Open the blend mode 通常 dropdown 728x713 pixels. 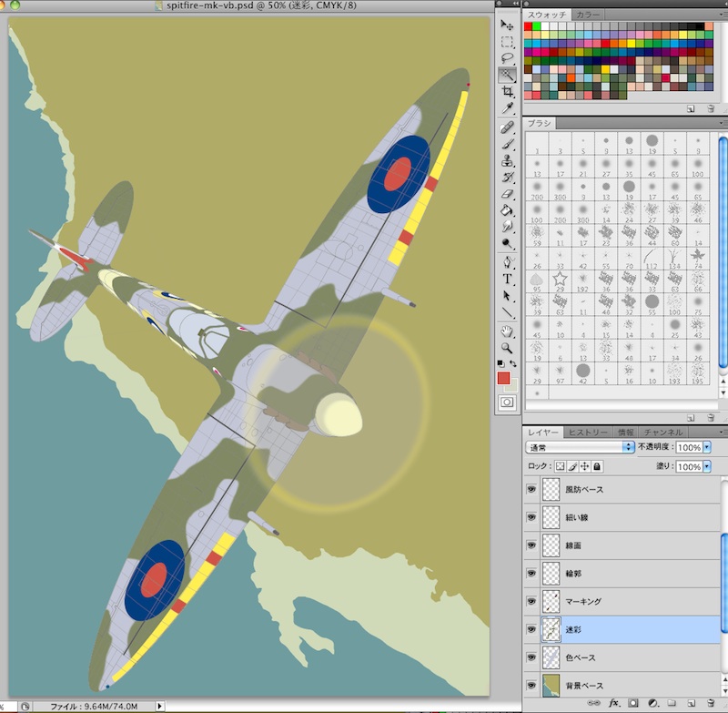point(580,447)
